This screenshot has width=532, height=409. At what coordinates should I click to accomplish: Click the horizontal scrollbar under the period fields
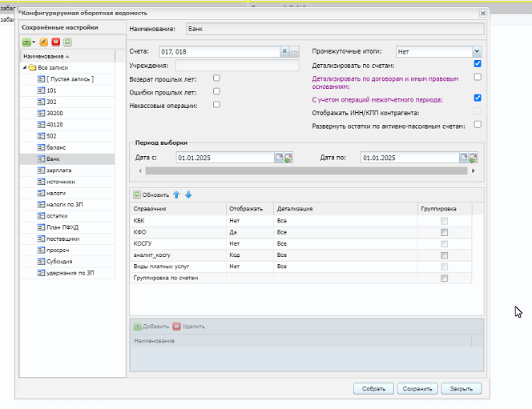(304, 170)
